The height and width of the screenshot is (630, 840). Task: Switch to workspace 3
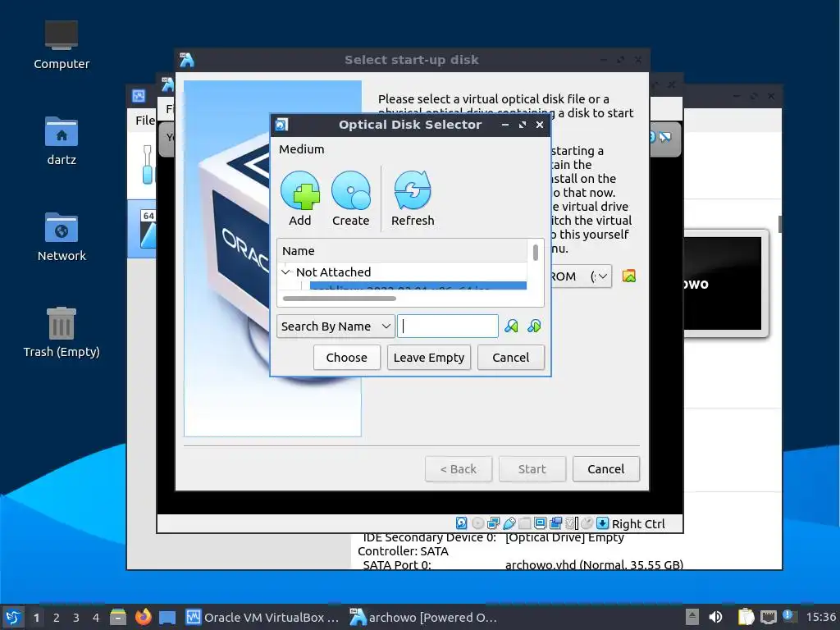click(x=76, y=618)
